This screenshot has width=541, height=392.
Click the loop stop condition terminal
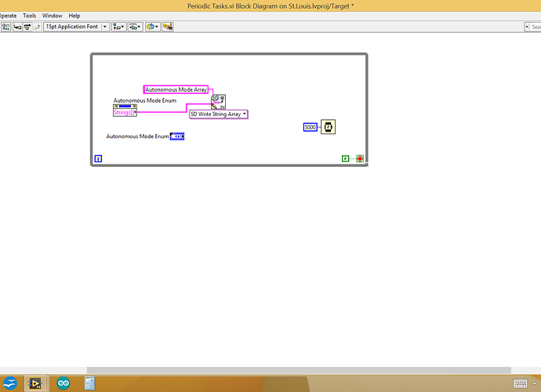tap(360, 158)
